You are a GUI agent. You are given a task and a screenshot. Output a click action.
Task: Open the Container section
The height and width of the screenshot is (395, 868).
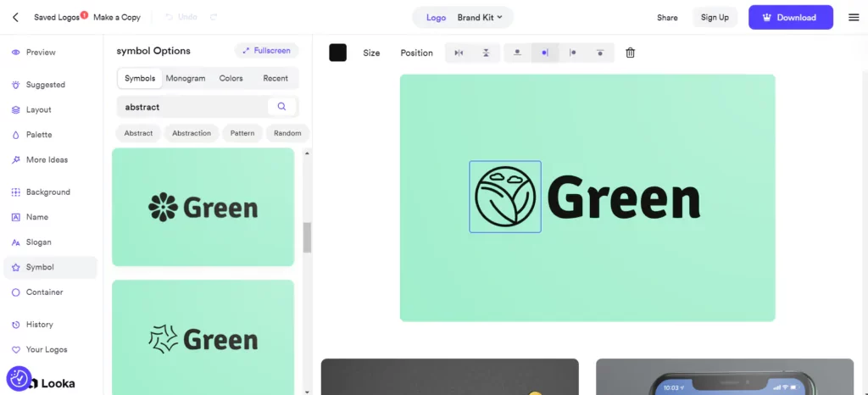37,292
